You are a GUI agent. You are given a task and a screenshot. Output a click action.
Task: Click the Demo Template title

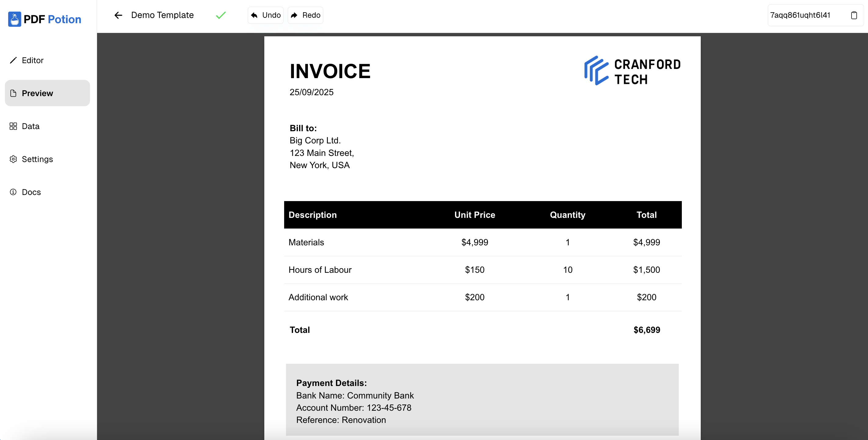[x=162, y=15]
